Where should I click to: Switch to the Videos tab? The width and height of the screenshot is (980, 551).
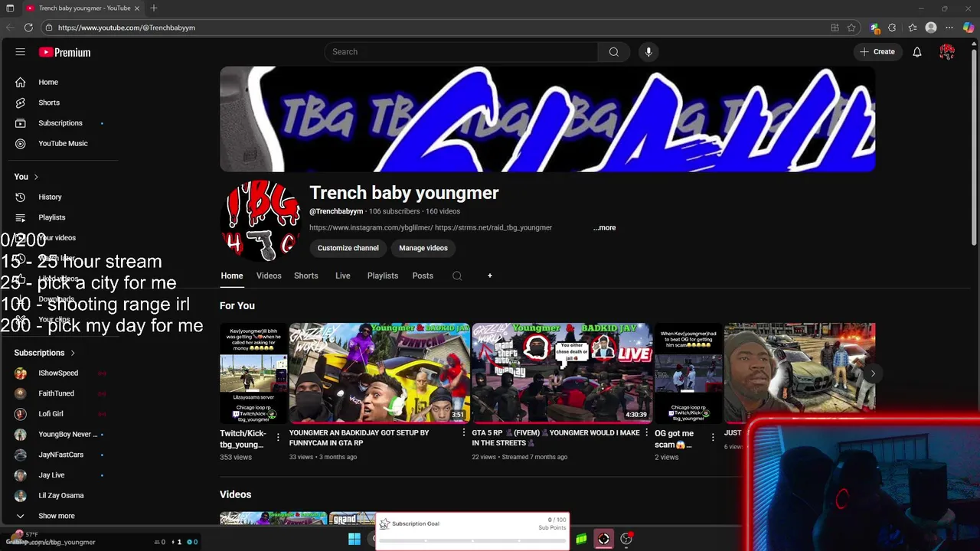tap(269, 275)
